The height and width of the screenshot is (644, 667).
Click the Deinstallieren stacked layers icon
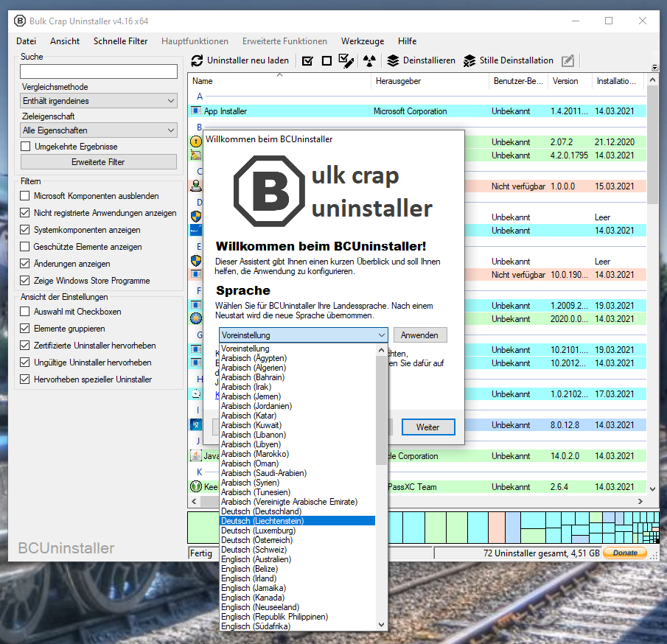(393, 61)
